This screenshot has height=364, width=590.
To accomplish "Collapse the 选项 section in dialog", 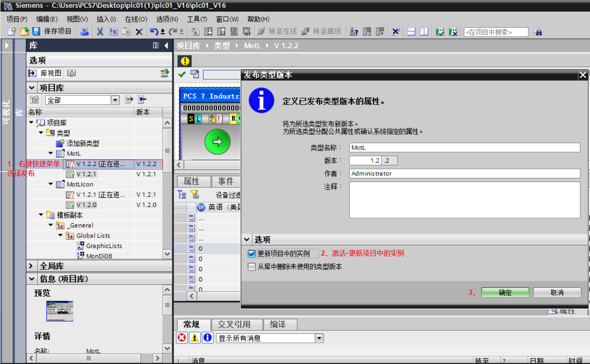I will click(247, 239).
